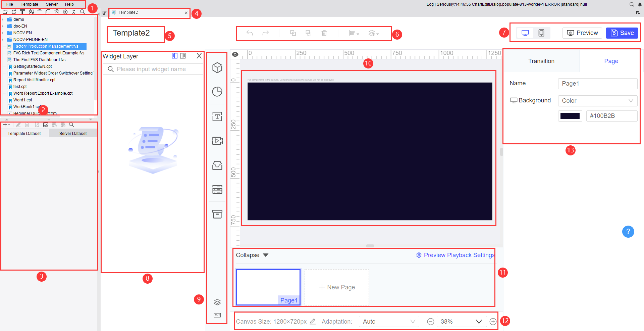The image size is (644, 331).
Task: Select the undo icon above the canvas
Action: (249, 33)
